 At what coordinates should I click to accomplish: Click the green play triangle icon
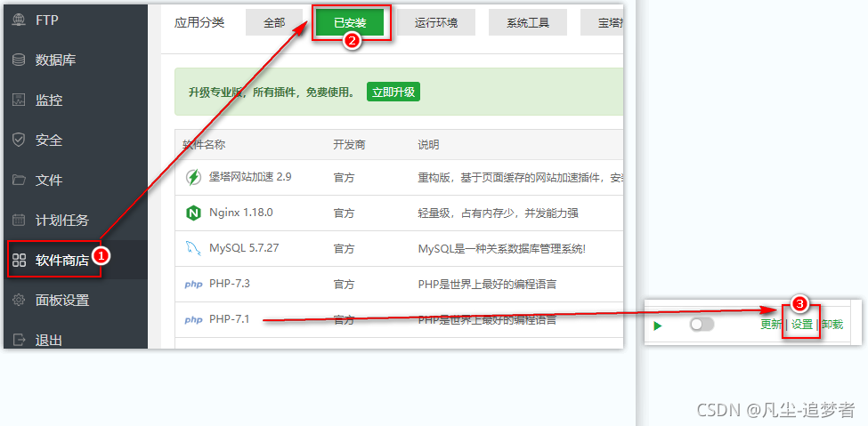point(658,326)
